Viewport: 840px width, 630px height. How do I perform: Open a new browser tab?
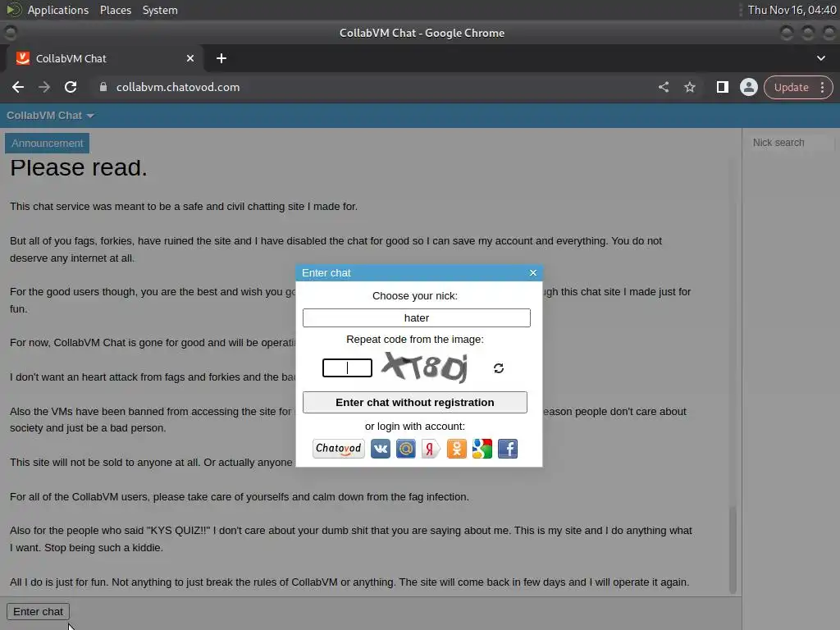pos(221,58)
